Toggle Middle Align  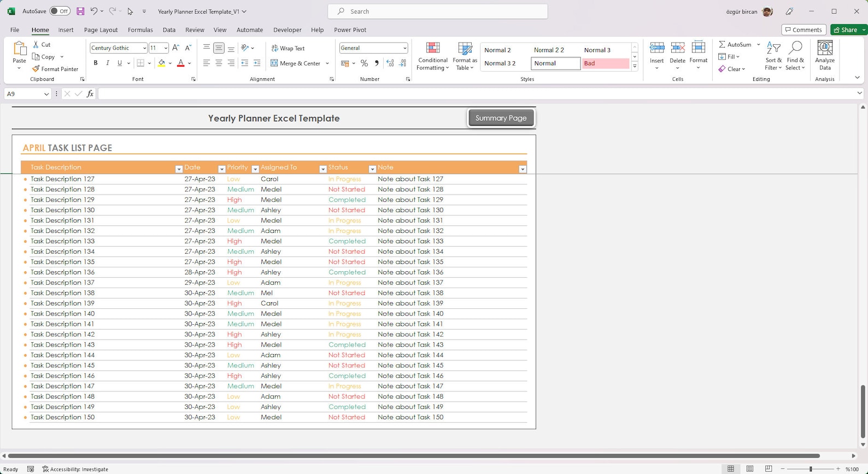point(219,48)
